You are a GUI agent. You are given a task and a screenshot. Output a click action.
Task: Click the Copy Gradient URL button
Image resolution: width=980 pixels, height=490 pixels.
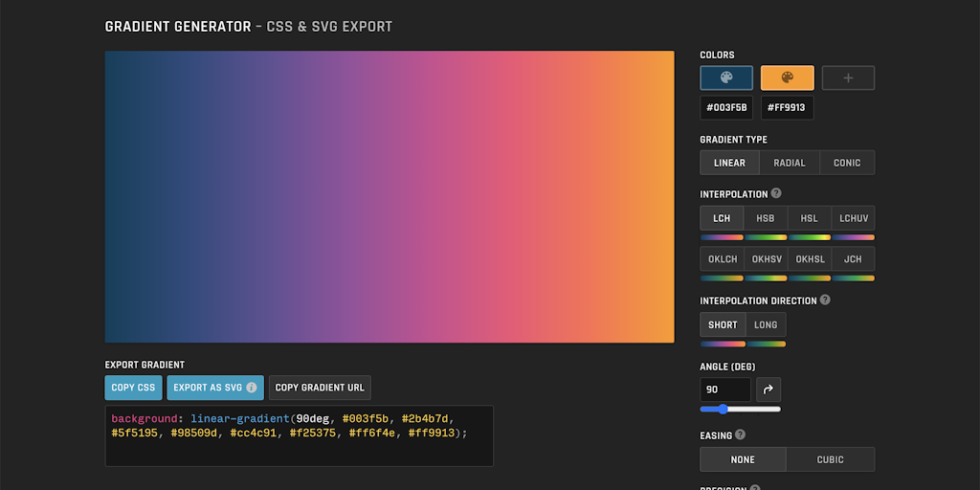(320, 388)
